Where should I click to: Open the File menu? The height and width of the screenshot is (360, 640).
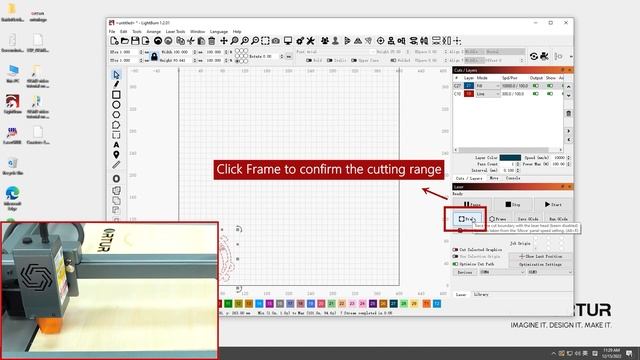point(112,31)
